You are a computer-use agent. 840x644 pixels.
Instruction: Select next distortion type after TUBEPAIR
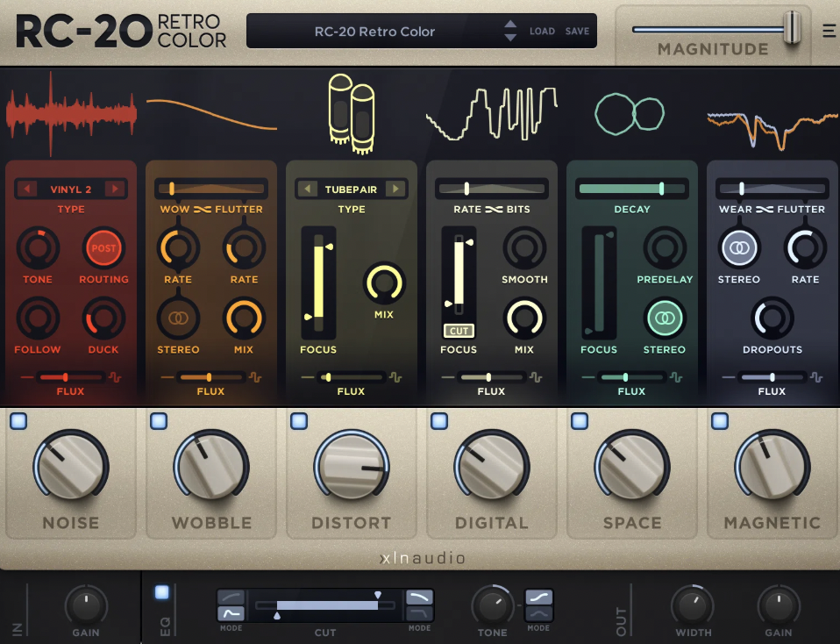[x=395, y=189]
